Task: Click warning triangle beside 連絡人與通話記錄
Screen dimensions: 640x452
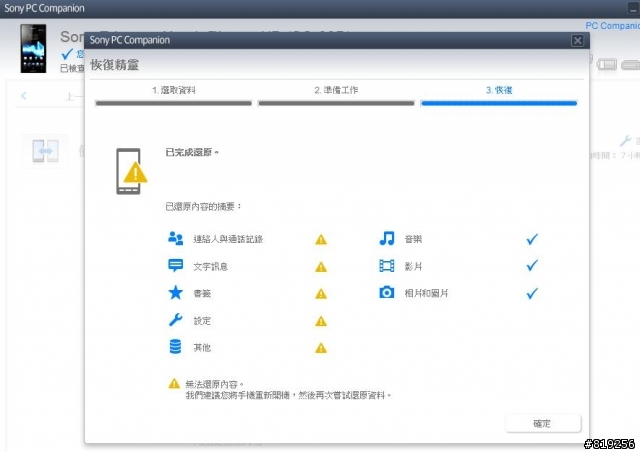Action: [321, 239]
